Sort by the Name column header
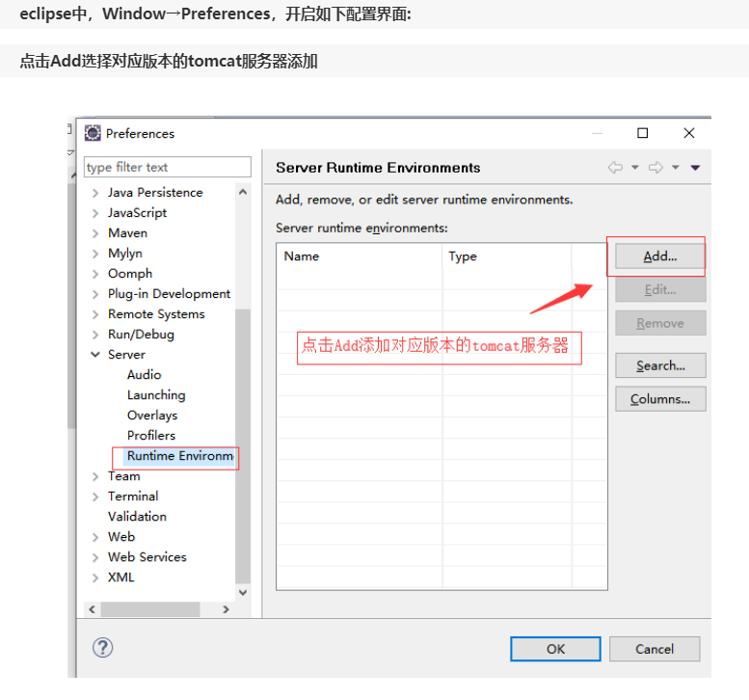This screenshot has width=749, height=700. pyautogui.click(x=360, y=256)
